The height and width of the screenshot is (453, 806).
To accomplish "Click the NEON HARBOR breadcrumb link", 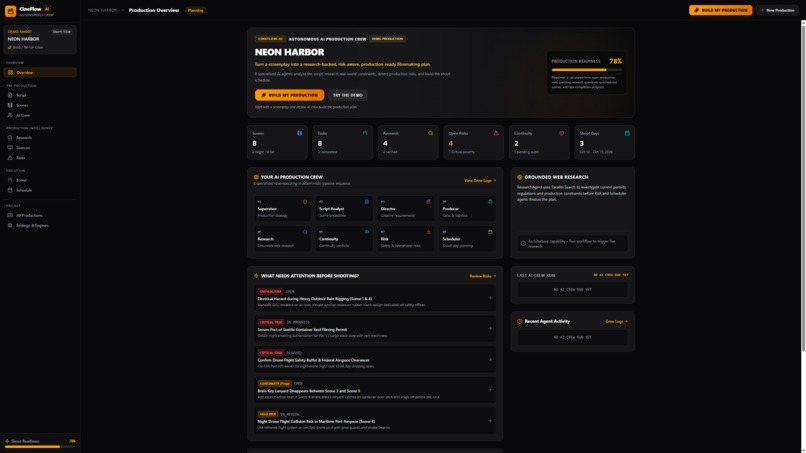I will pyautogui.click(x=102, y=10).
